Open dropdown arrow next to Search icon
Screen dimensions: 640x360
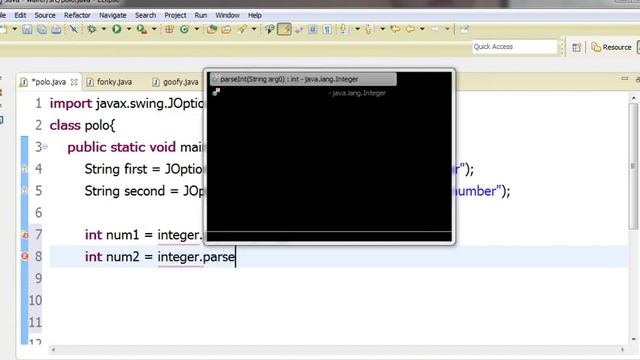point(254,29)
